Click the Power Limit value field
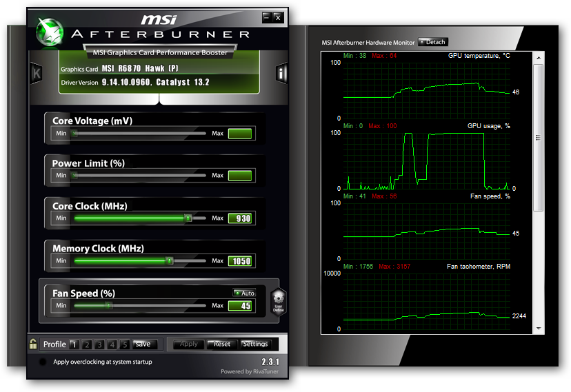Screen dimensions: 571x392 [240, 176]
